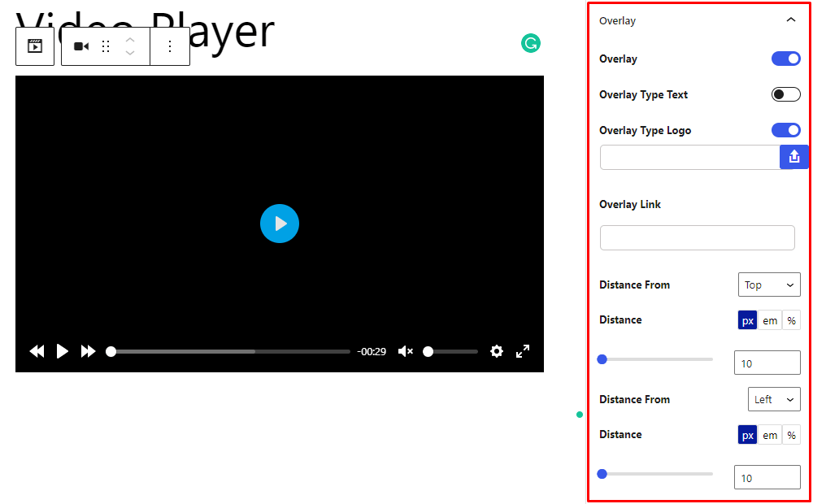Turn off Overlay Type Logo
Screen dimensions: 813x504
[x=785, y=130]
